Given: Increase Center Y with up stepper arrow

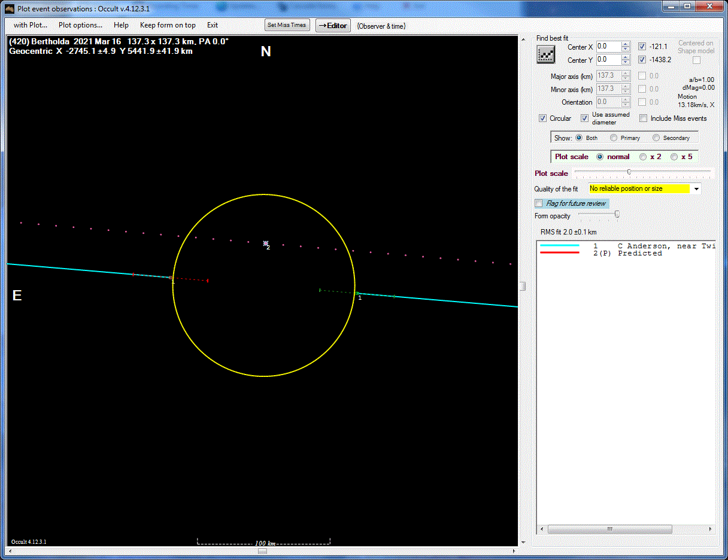Looking at the screenshot, I should pyautogui.click(x=626, y=57).
